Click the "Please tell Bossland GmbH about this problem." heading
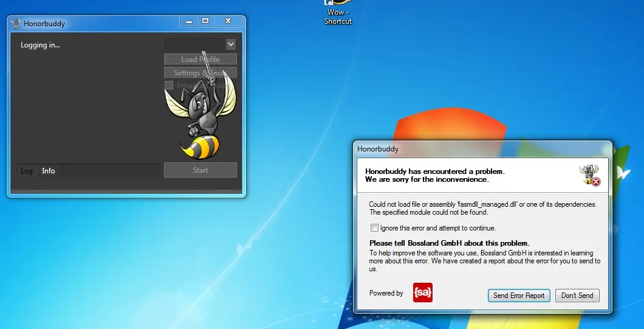 [x=450, y=243]
